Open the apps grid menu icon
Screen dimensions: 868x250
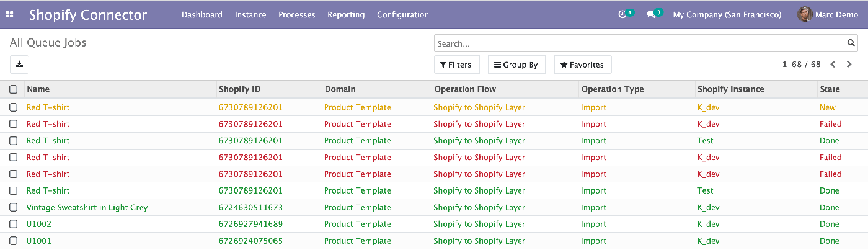click(x=9, y=14)
